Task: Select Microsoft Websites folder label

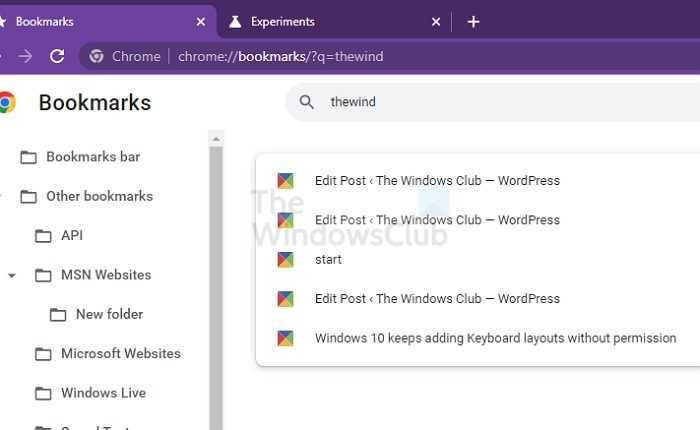Action: [x=121, y=353]
